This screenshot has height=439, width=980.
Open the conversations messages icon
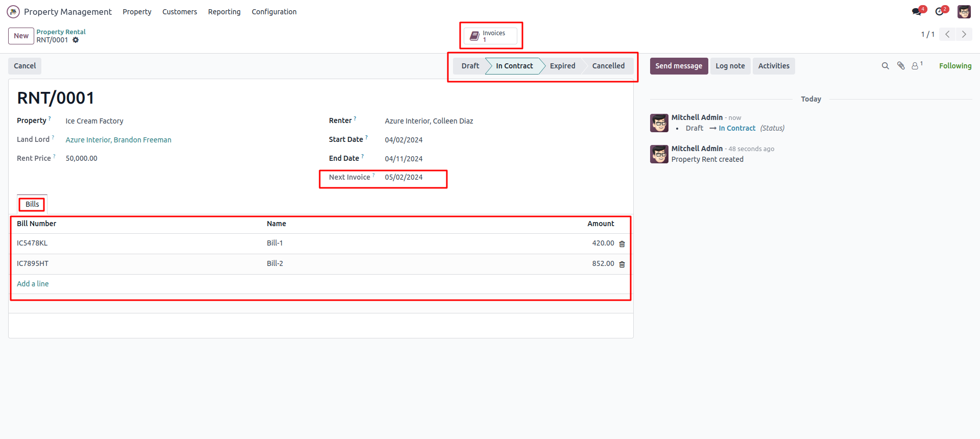917,11
